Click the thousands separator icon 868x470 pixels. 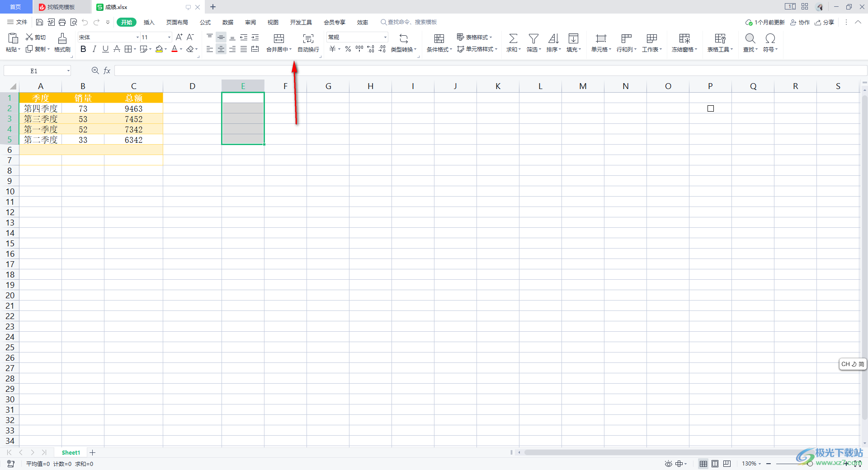[359, 49]
